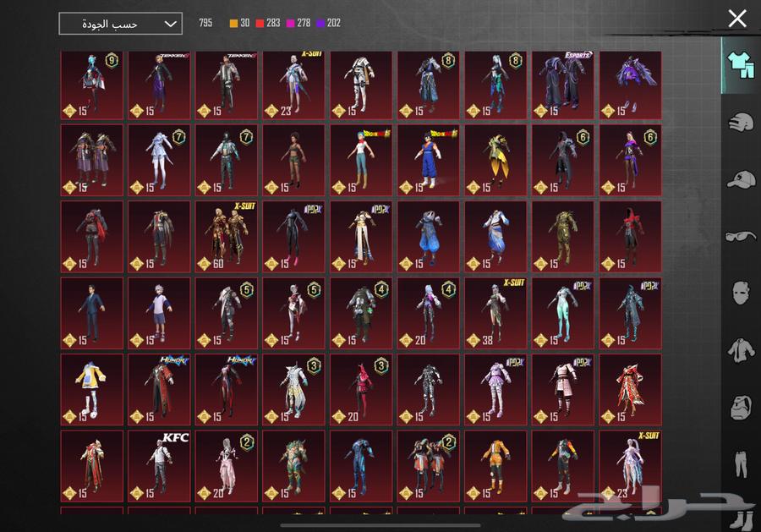Open the Backpack category icon
761x532 pixels.
click(741, 407)
